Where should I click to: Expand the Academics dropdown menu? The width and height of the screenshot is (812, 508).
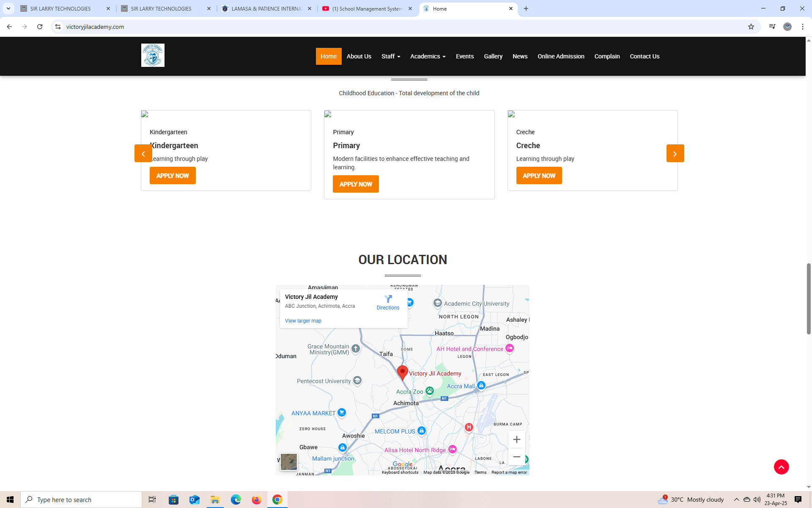[x=428, y=56]
